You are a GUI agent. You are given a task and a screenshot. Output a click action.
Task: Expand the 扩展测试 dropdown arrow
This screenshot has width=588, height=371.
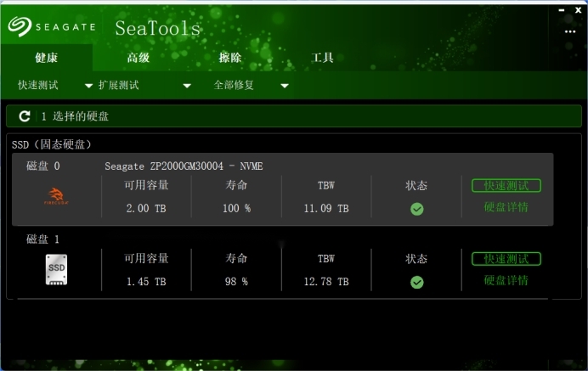point(187,86)
